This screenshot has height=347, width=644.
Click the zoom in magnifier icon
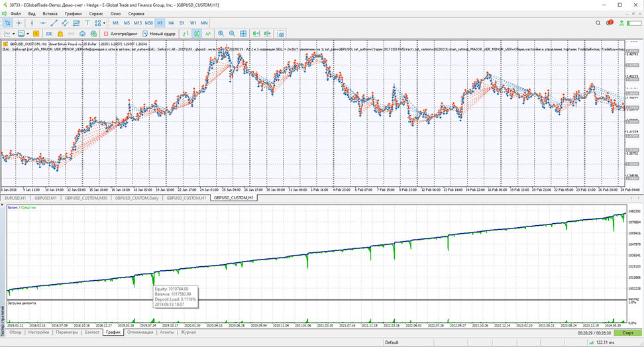[221, 34]
